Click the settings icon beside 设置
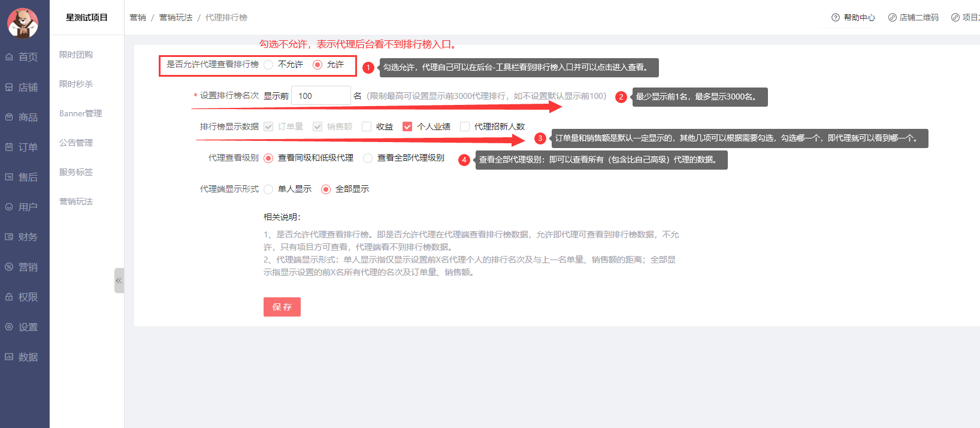 pyautogui.click(x=9, y=327)
